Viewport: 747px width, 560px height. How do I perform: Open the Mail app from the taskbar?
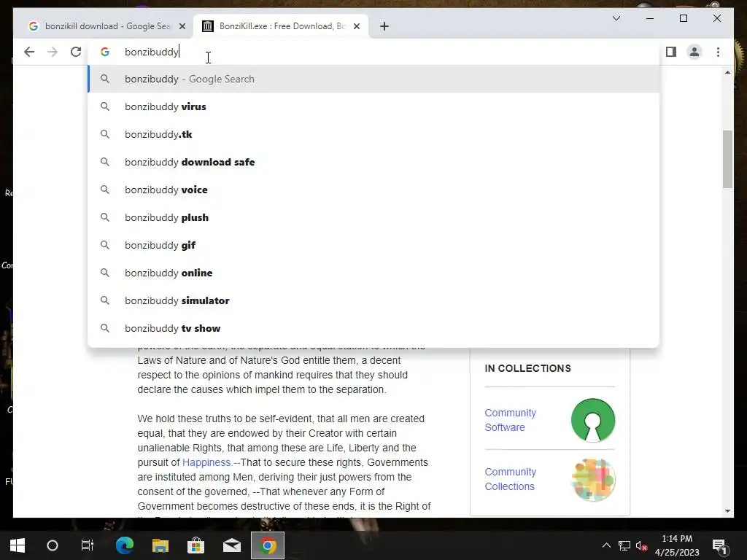pyautogui.click(x=232, y=545)
